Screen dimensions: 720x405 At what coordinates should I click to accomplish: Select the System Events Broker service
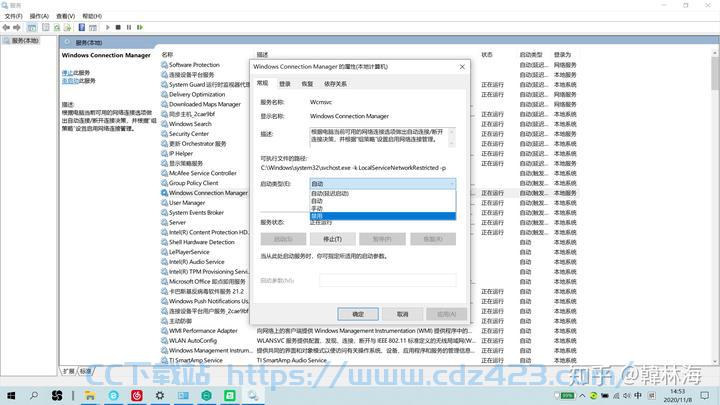click(196, 213)
